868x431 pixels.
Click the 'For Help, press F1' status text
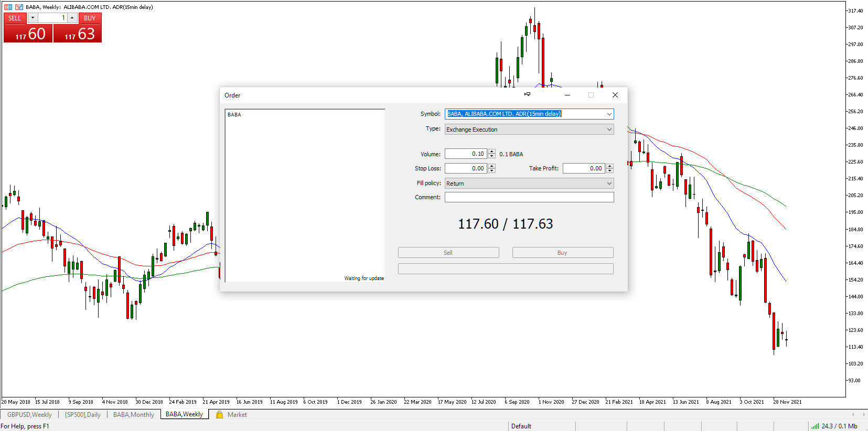click(x=25, y=426)
